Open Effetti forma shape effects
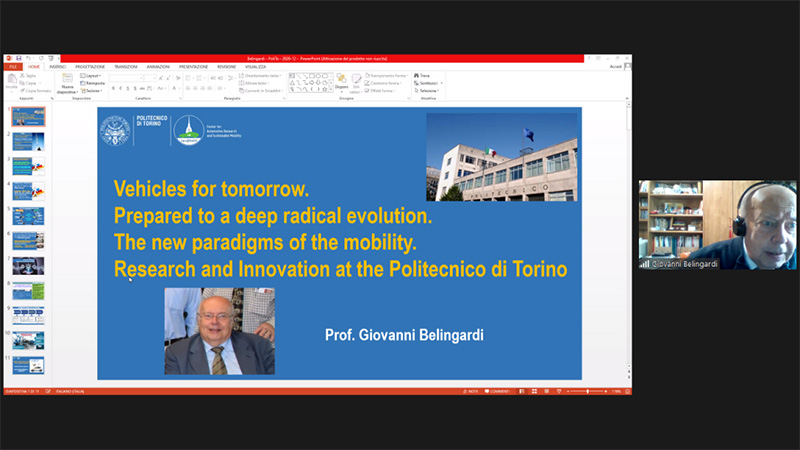 380,91
